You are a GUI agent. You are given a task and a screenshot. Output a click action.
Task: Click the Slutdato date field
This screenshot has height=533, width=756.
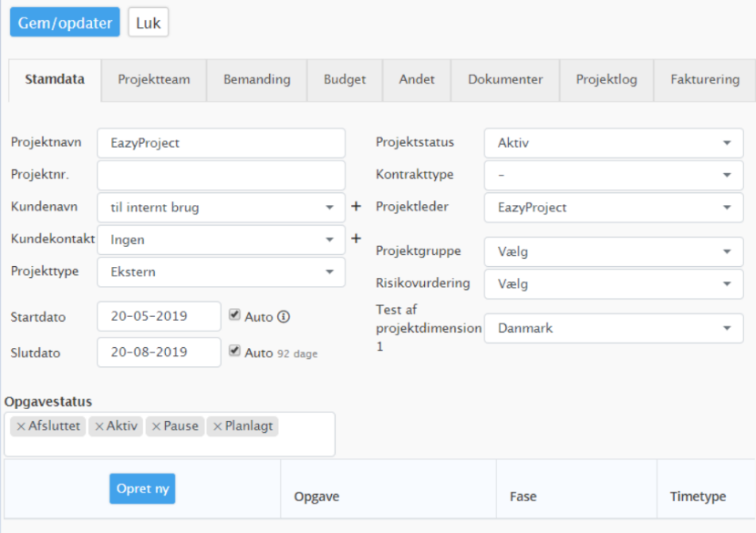[x=159, y=353]
